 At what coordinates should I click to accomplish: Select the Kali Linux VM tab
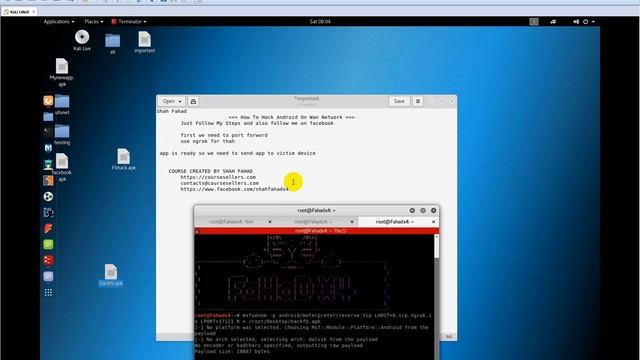(x=20, y=12)
